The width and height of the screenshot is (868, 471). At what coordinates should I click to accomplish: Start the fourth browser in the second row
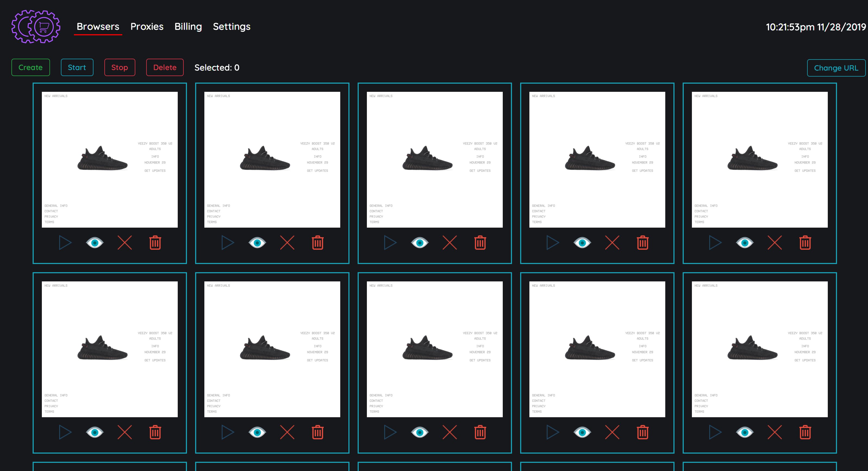[552, 432]
